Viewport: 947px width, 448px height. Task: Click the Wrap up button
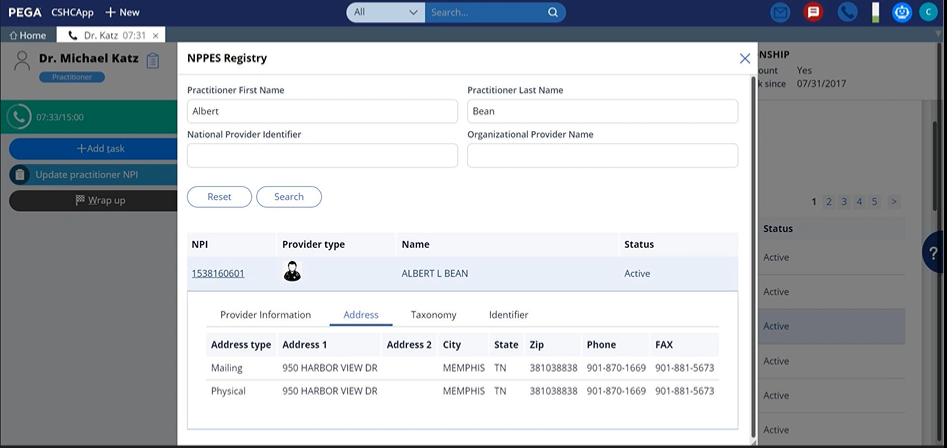click(x=93, y=200)
